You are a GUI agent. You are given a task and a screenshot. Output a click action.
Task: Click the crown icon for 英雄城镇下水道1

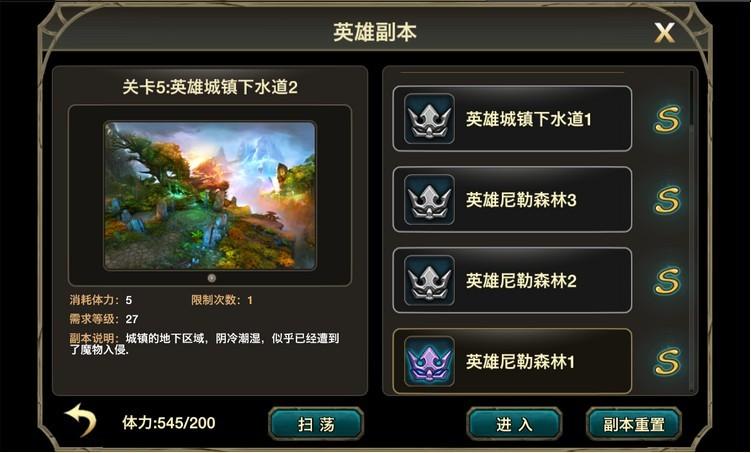click(x=429, y=119)
